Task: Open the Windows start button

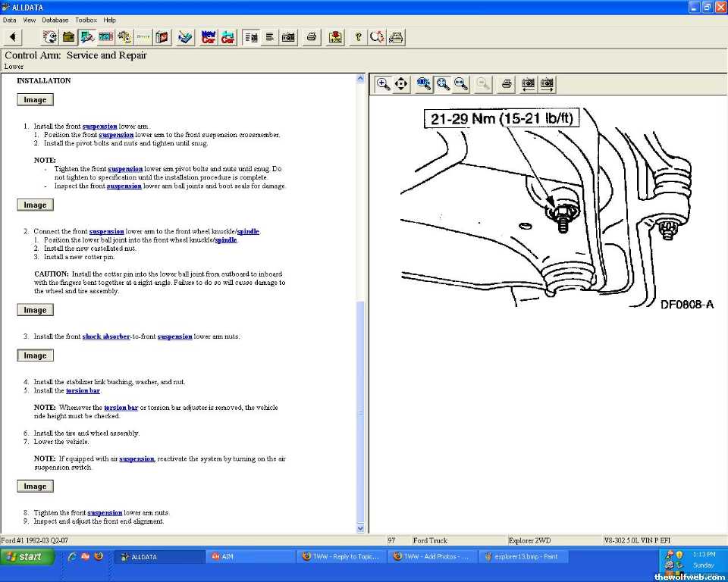Action: click(x=27, y=556)
